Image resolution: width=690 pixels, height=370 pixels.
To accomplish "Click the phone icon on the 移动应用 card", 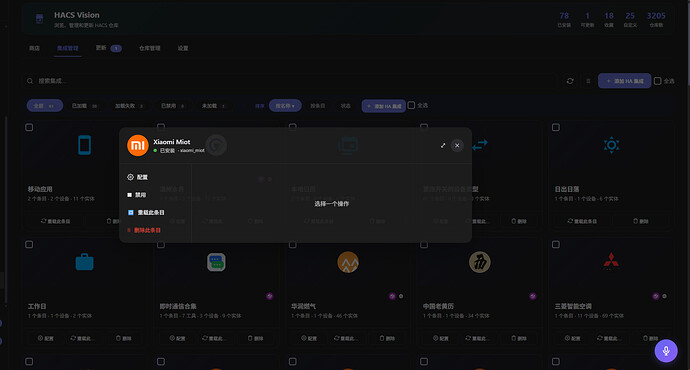I will (84, 145).
